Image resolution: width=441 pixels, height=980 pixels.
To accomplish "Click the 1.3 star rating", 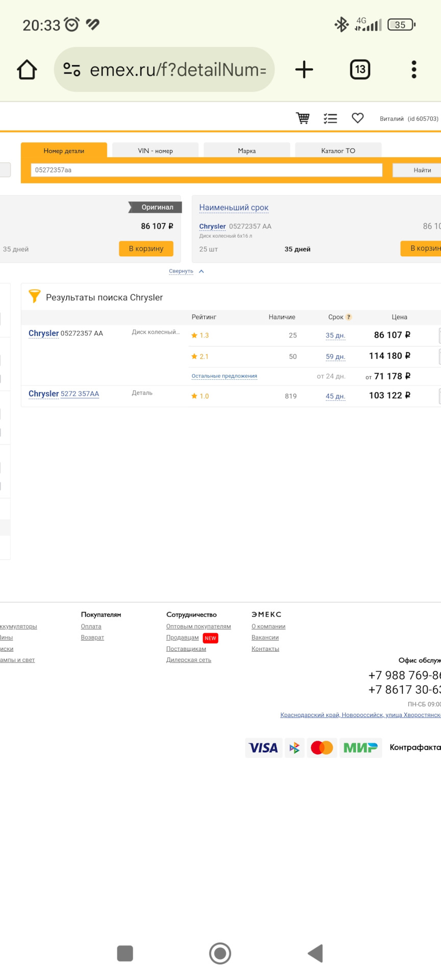I will point(200,335).
